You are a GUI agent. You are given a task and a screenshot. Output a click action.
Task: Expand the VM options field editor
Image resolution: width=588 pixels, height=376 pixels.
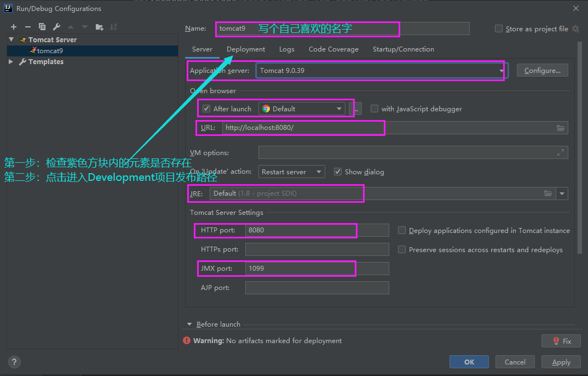(x=560, y=153)
